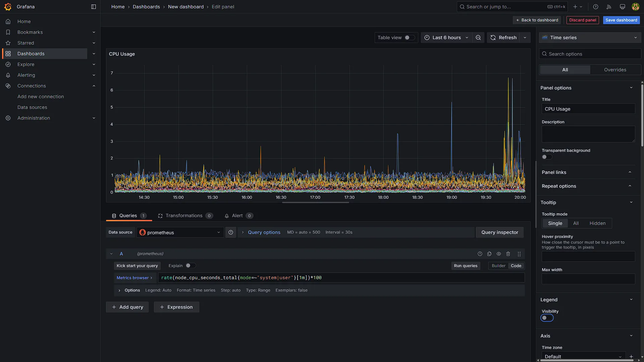Image resolution: width=644 pixels, height=362 pixels.
Task: Collapse Panel options section
Action: click(x=631, y=88)
